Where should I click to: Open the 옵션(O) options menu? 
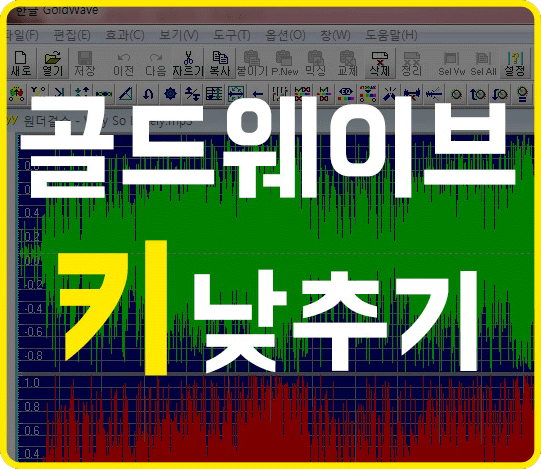[x=285, y=35]
